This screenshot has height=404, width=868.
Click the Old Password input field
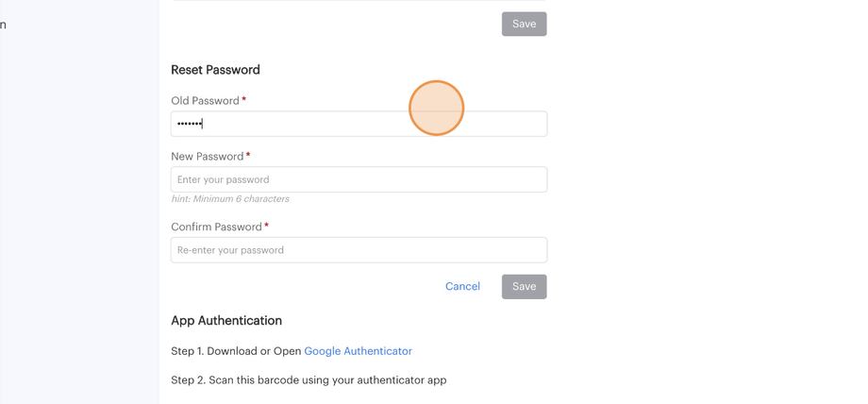point(359,124)
